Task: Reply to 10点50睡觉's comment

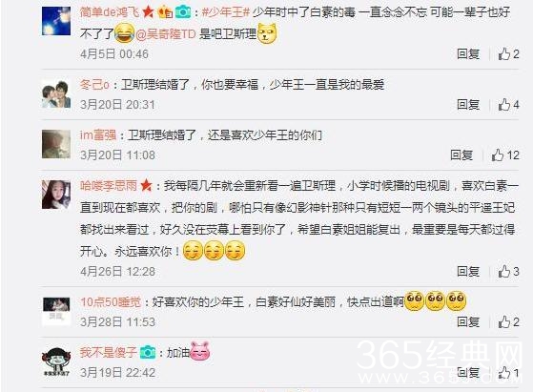Action: coord(468,322)
